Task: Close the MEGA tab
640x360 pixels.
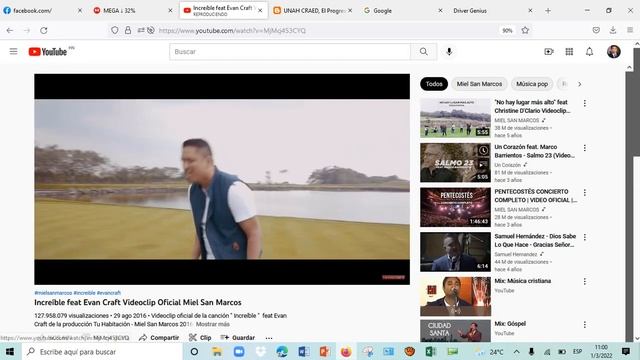Action: 170,11
